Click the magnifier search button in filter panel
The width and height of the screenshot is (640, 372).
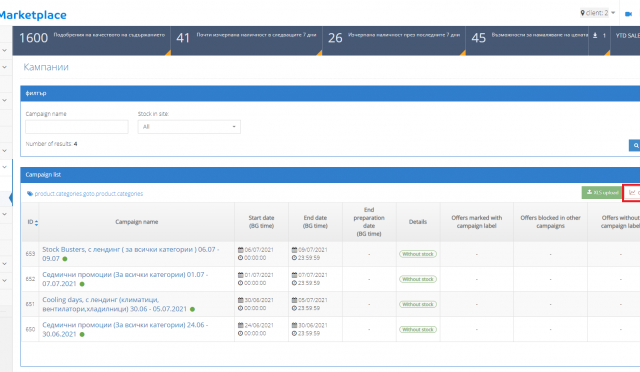click(635, 145)
